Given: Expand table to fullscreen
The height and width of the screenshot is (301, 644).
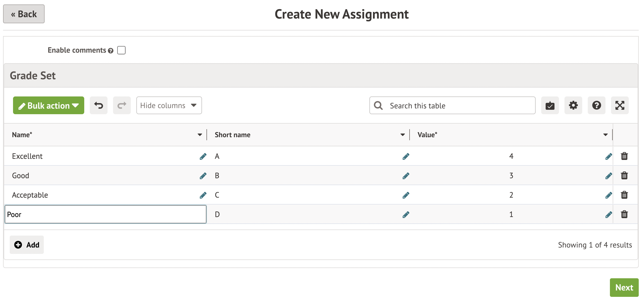Looking at the screenshot, I should click(620, 105).
